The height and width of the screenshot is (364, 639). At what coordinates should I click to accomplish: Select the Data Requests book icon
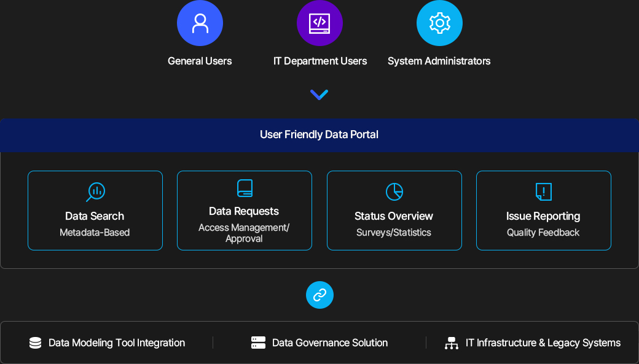(245, 188)
